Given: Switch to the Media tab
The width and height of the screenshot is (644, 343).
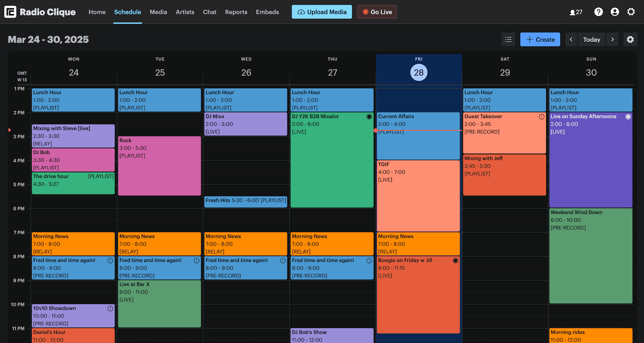Looking at the screenshot, I should pos(158,12).
